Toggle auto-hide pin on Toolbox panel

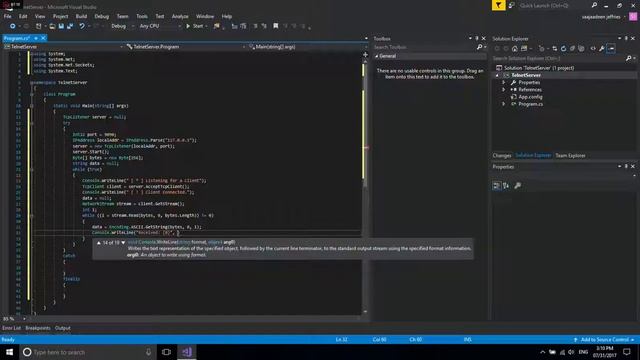click(477, 38)
